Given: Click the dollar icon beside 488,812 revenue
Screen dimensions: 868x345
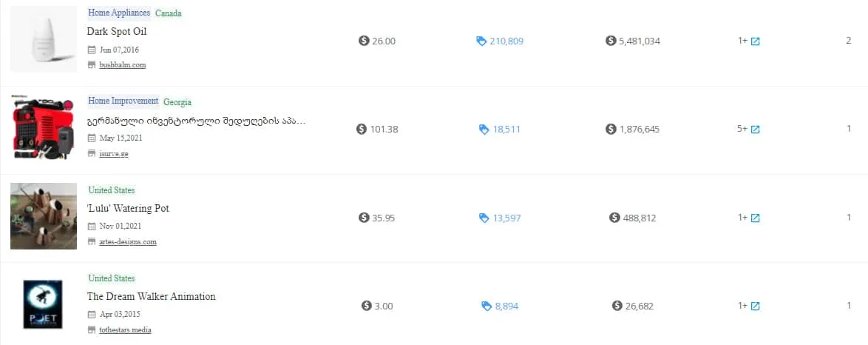Looking at the screenshot, I should pyautogui.click(x=614, y=218).
